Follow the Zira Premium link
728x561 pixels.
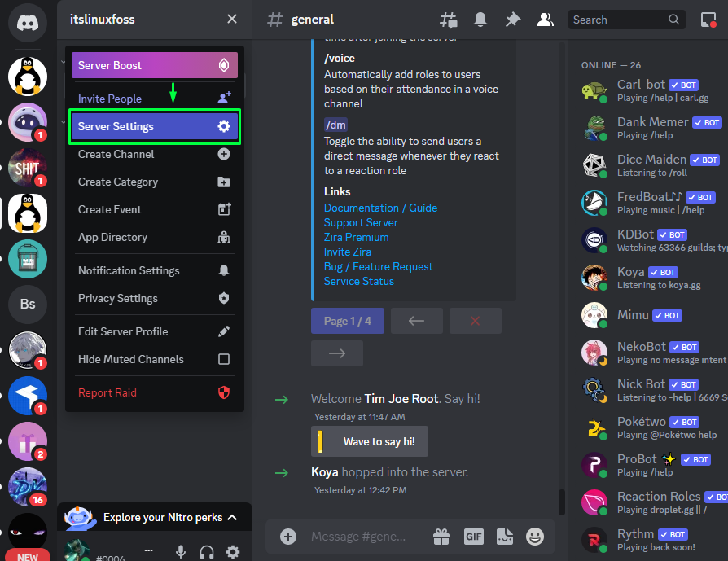pos(356,237)
